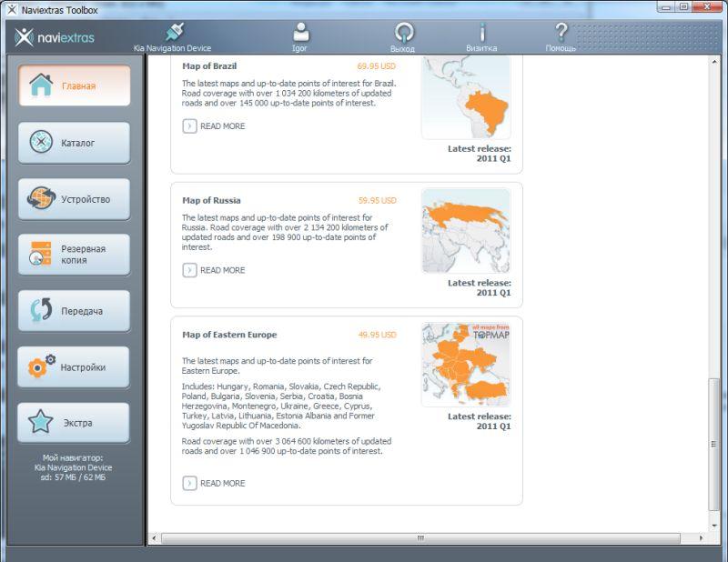Click the Russia map thumbnail
The height and width of the screenshot is (562, 728).
tap(466, 231)
